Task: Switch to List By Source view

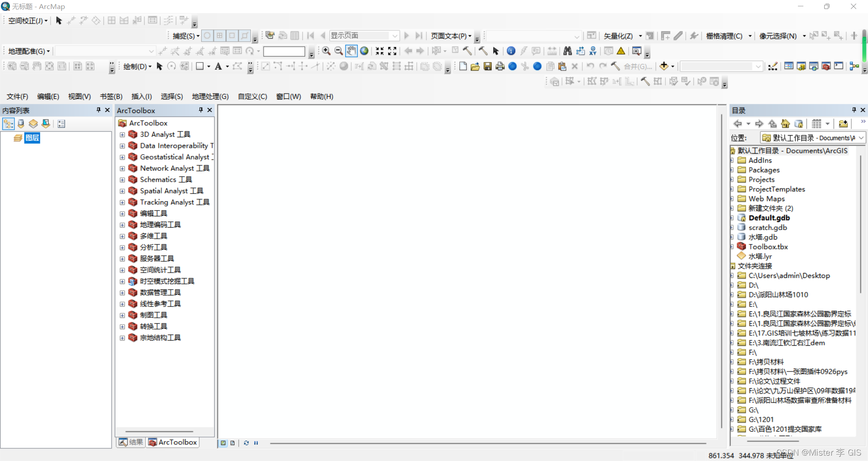Action: point(21,124)
